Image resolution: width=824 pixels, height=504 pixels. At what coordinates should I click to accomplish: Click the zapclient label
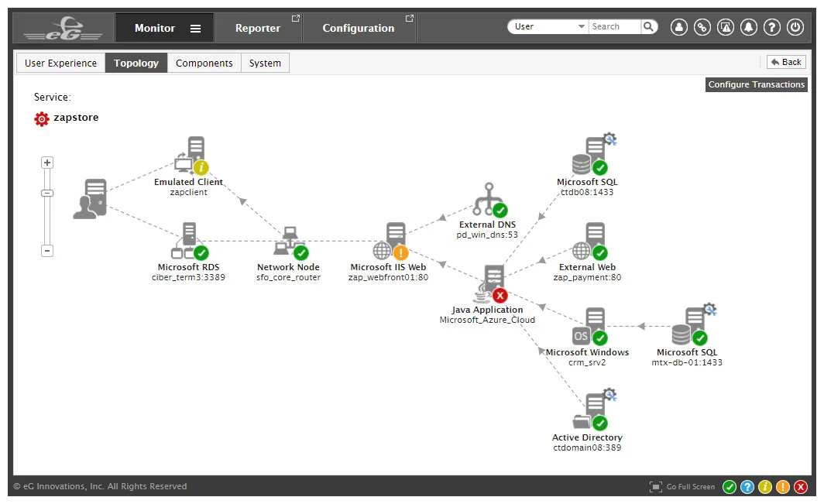pyautogui.click(x=189, y=192)
